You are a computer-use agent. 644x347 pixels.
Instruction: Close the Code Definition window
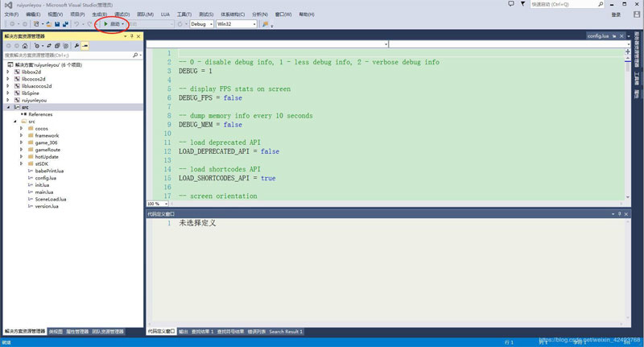(626, 214)
